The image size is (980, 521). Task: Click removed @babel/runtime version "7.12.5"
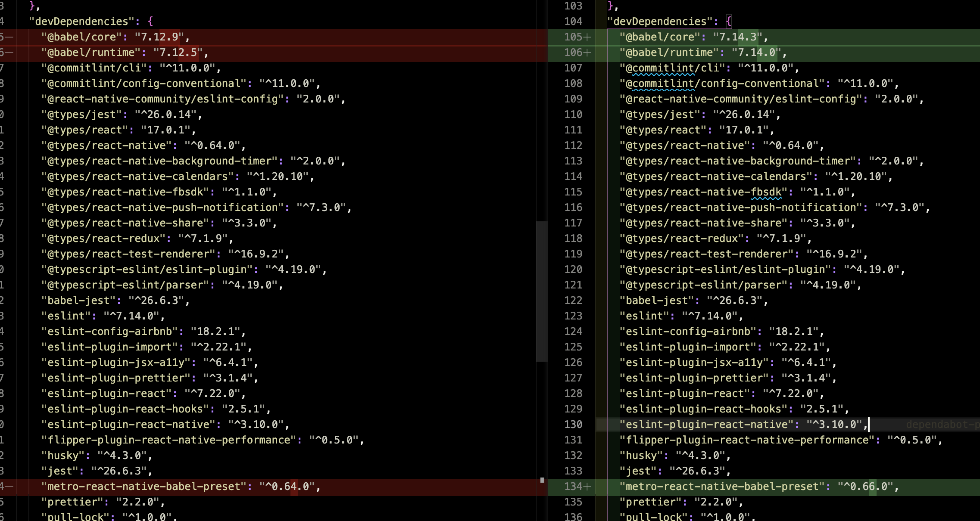[x=178, y=53]
